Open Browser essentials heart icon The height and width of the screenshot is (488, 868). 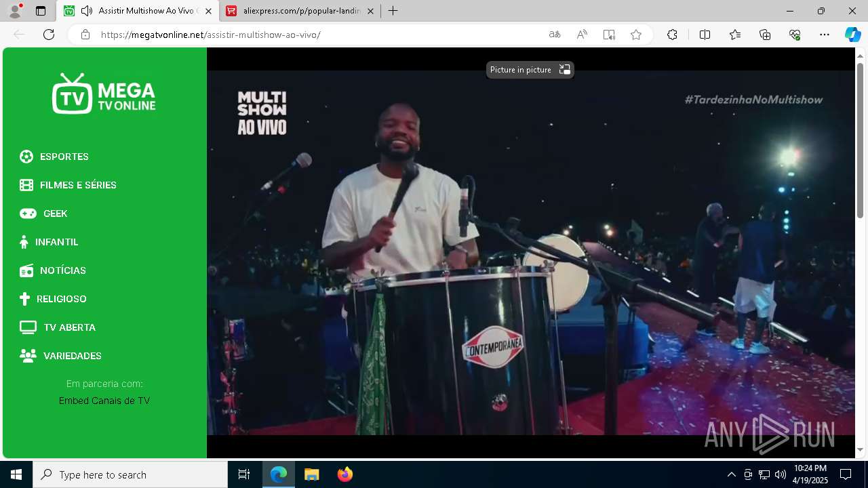point(795,35)
